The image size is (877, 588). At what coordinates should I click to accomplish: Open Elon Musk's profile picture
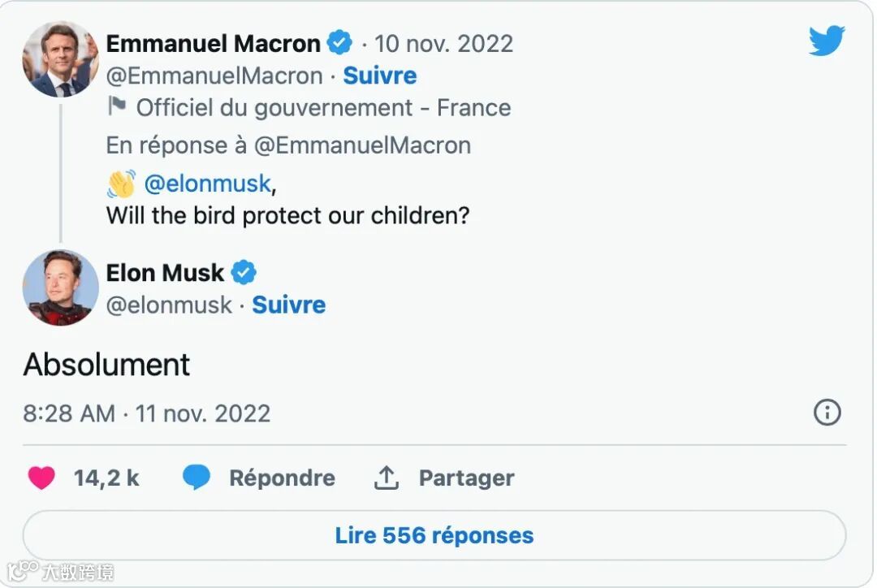pyautogui.click(x=61, y=288)
